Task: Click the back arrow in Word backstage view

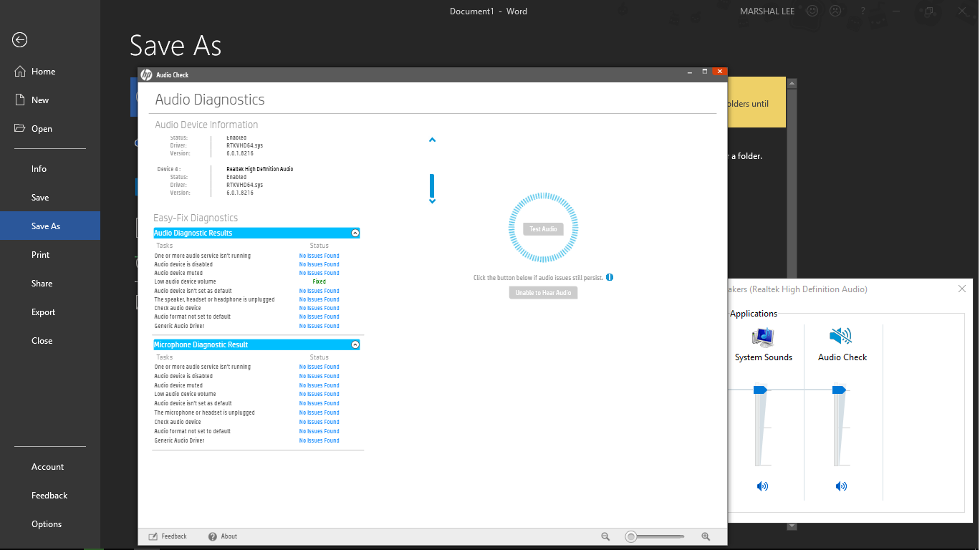Action: coord(19,40)
